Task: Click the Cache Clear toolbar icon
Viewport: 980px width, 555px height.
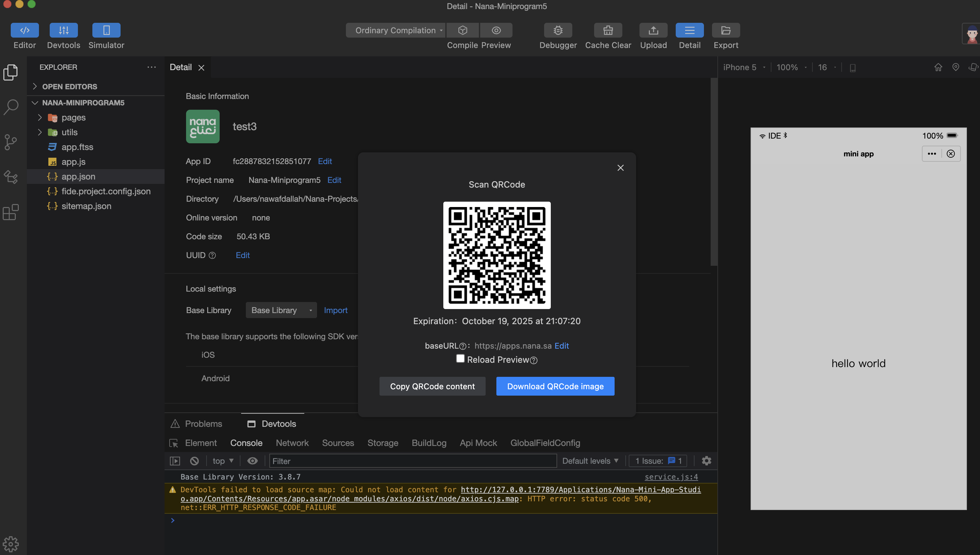Action: [x=608, y=31]
